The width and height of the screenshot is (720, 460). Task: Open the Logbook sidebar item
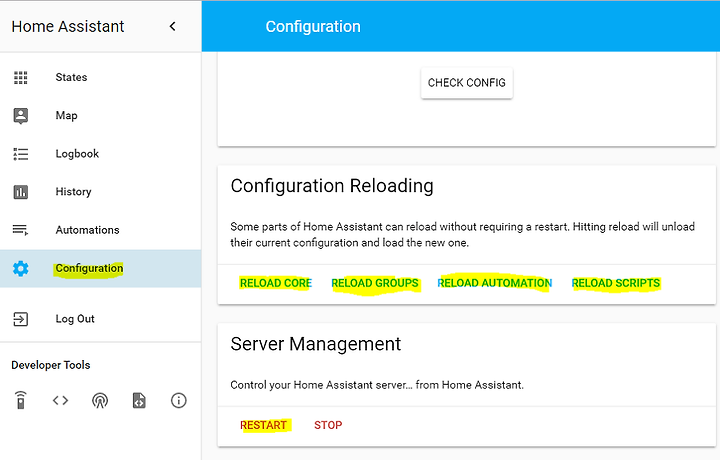[77, 153]
